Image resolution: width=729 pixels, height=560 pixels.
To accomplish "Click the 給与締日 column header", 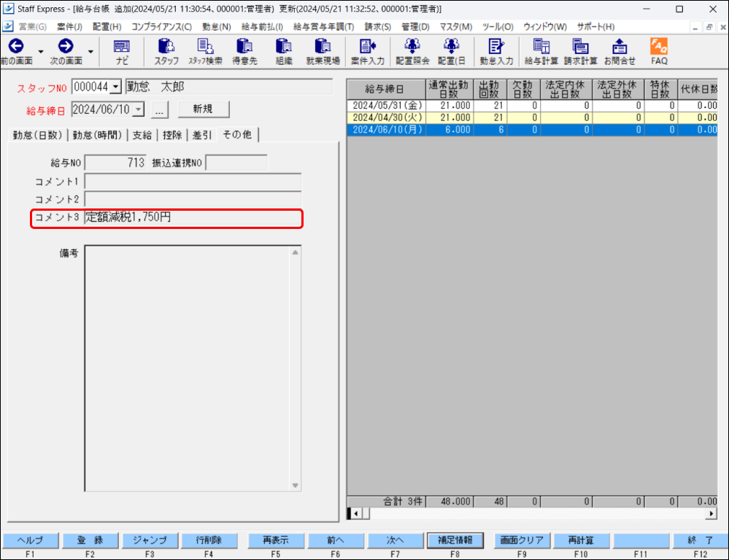I will (x=386, y=89).
